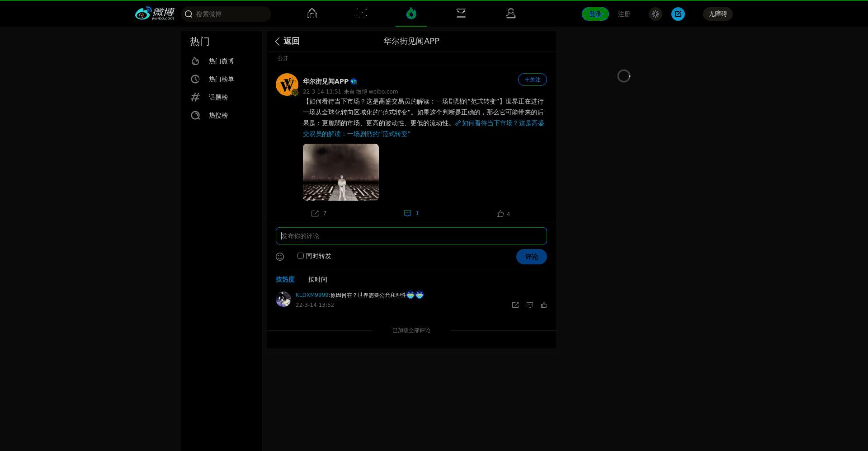The width and height of the screenshot is (868, 451).
Task: Click the 发布你的评论 comment field
Action: coord(411,236)
